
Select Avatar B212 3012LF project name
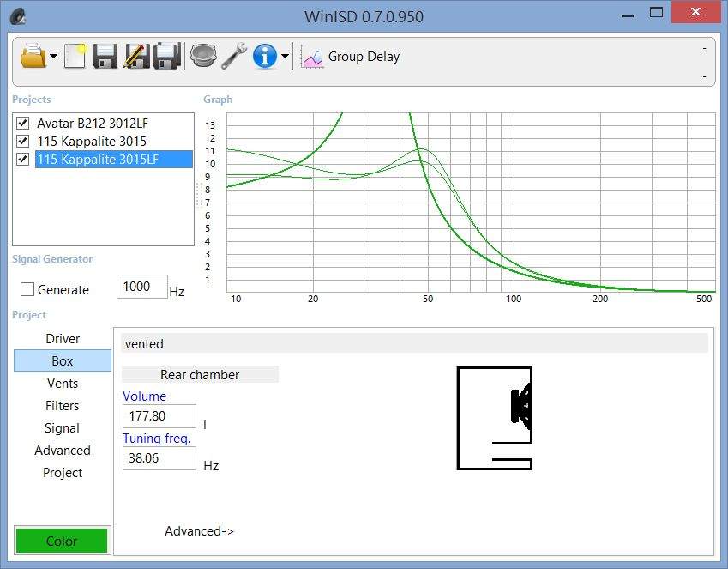click(93, 124)
